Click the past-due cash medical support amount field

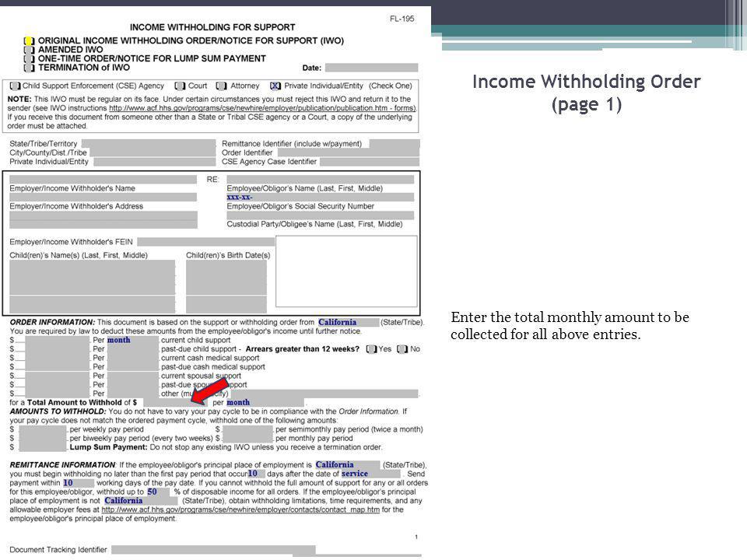point(57,366)
